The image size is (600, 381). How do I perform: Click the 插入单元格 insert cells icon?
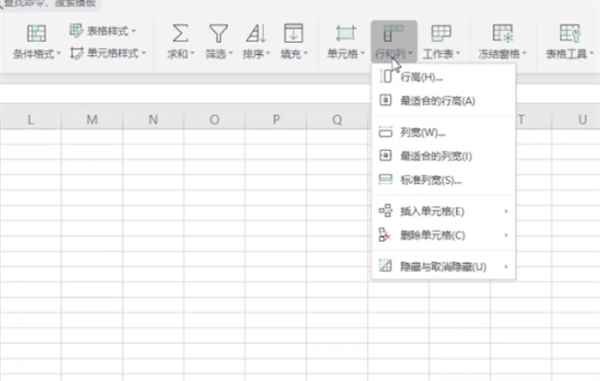click(385, 211)
